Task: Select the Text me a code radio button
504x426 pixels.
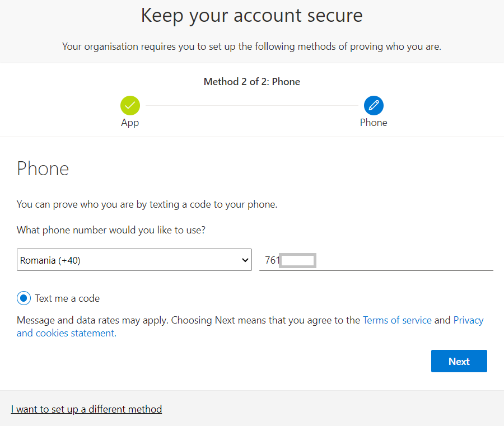Action: [x=24, y=298]
